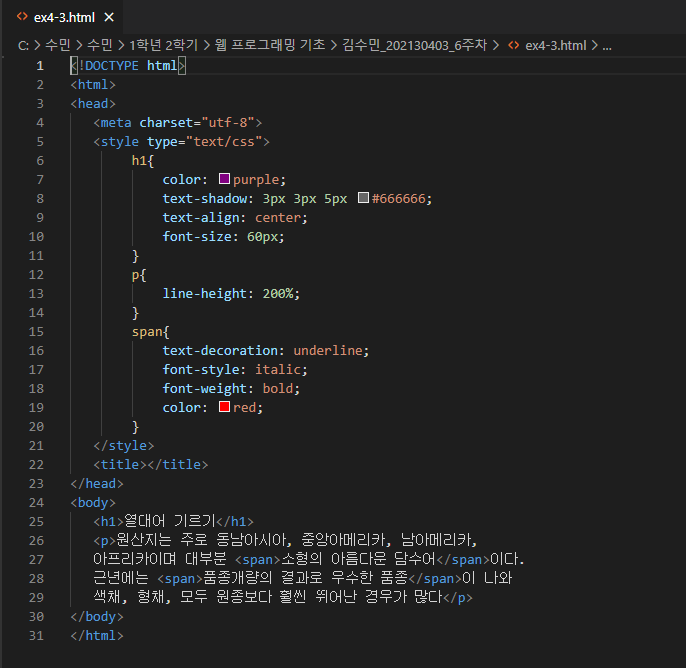This screenshot has width=686, height=668.
Task: Click the underline value
Action: point(328,350)
